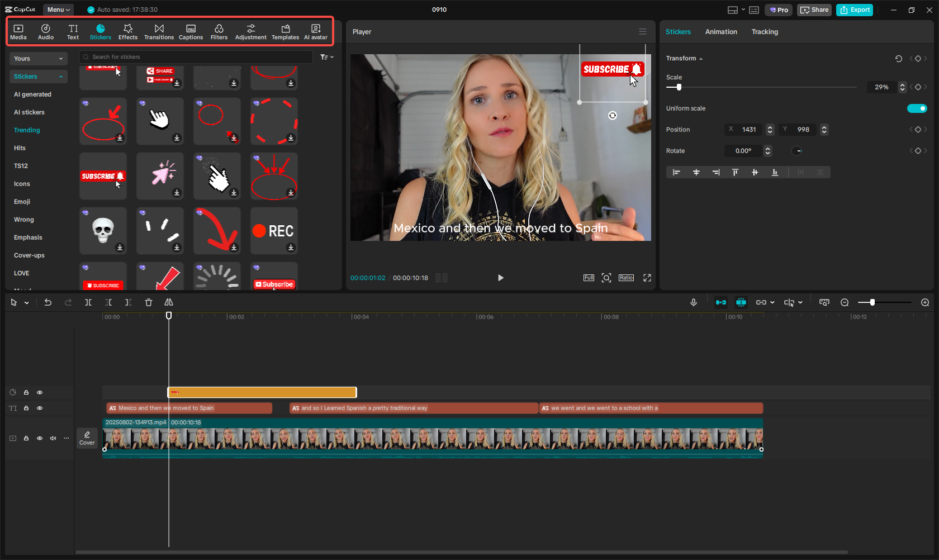This screenshot has width=939, height=560.
Task: Hide the sticker track with eye icon
Action: coord(40,392)
